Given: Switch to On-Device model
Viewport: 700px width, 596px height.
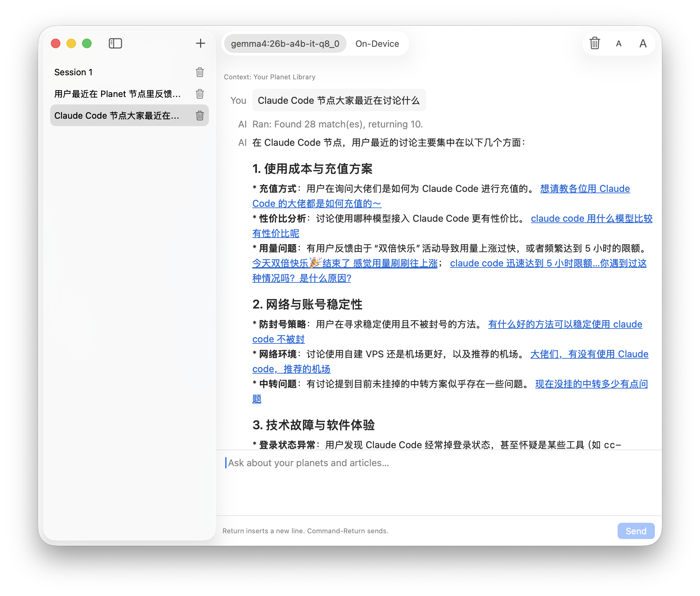Looking at the screenshot, I should click(x=377, y=44).
